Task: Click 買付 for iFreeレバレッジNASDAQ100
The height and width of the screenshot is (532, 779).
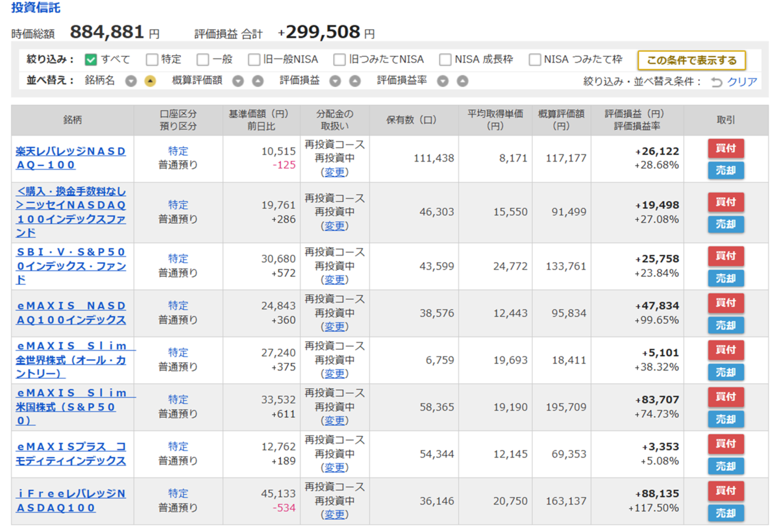Action: click(x=726, y=490)
